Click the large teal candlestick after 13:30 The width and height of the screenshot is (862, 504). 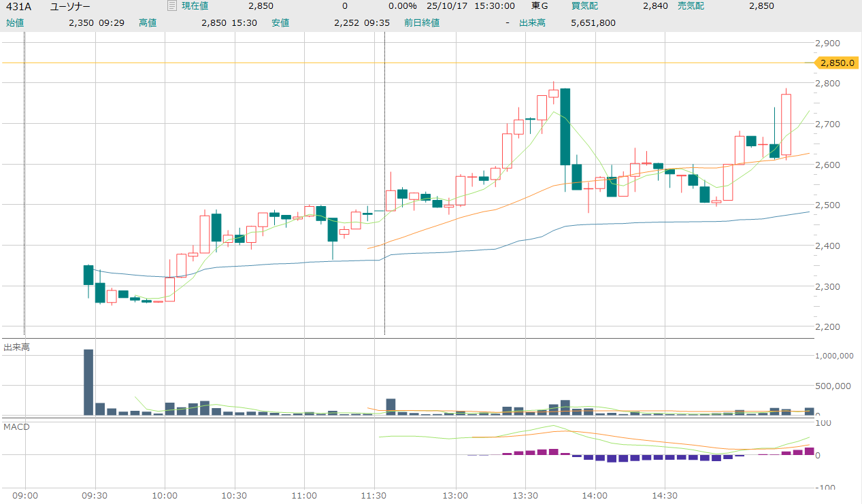click(565, 127)
